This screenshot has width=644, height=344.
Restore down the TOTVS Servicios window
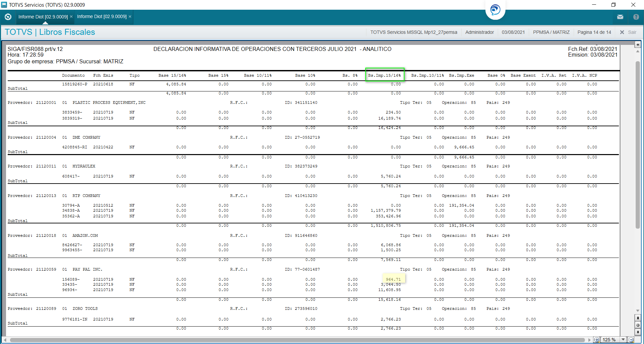point(613,5)
